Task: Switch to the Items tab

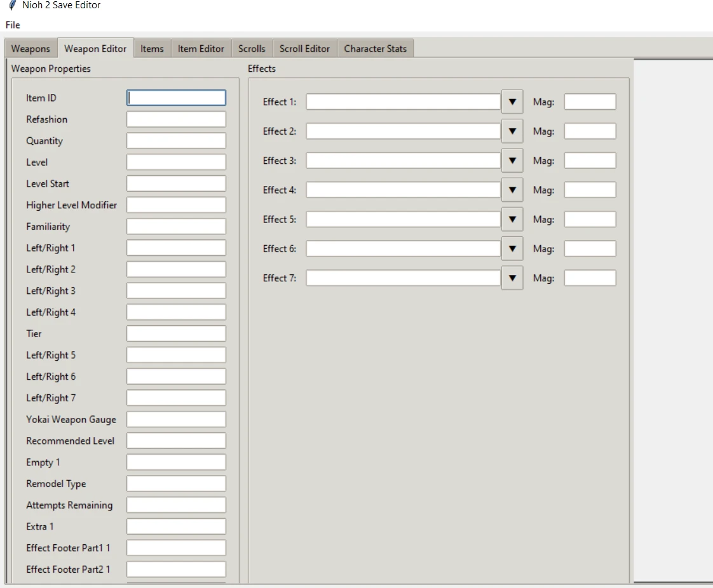Action: [152, 49]
